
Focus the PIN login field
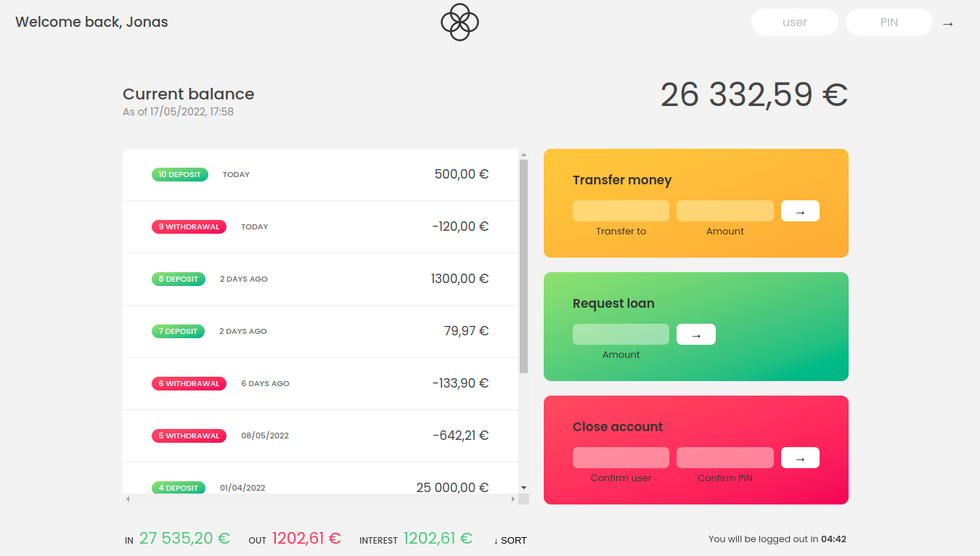coord(889,23)
